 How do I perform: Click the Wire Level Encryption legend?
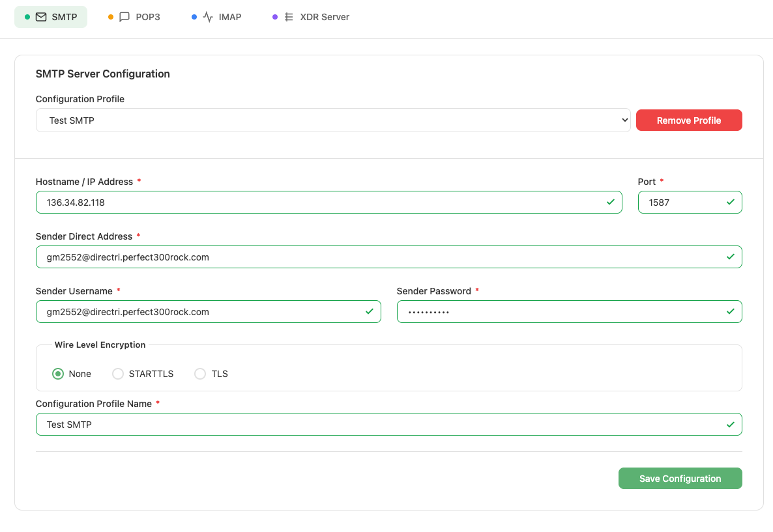pyautogui.click(x=100, y=345)
